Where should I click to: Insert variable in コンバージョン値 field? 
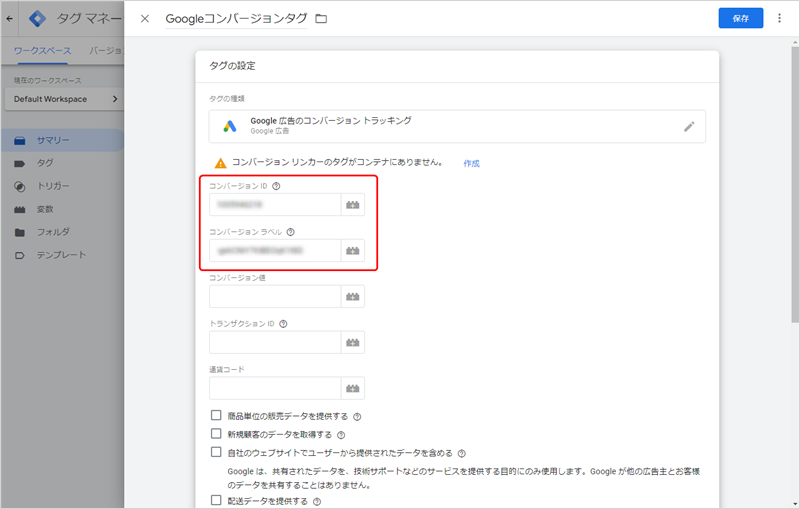(x=353, y=296)
